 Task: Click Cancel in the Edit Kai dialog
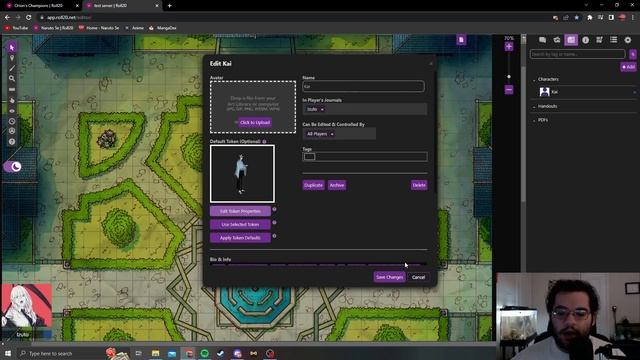(418, 277)
